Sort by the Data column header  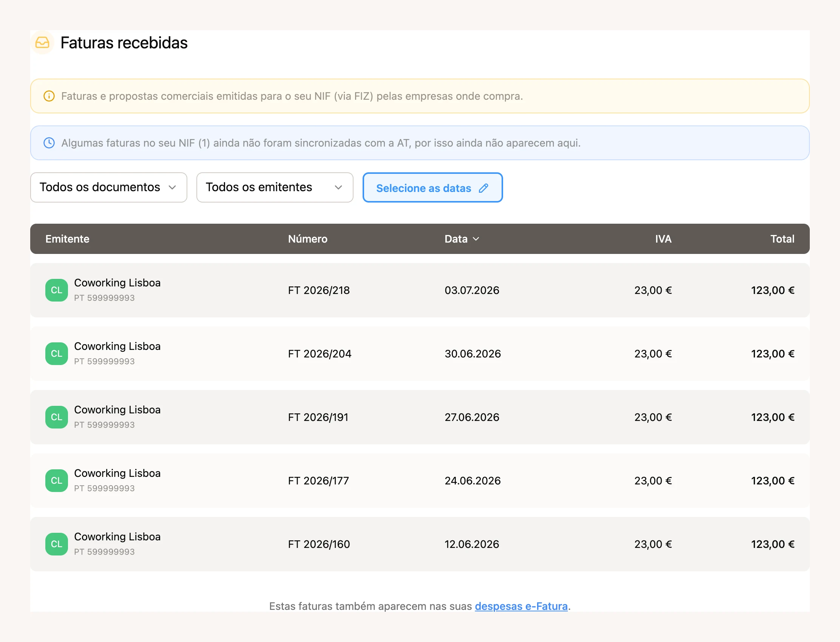click(x=462, y=239)
